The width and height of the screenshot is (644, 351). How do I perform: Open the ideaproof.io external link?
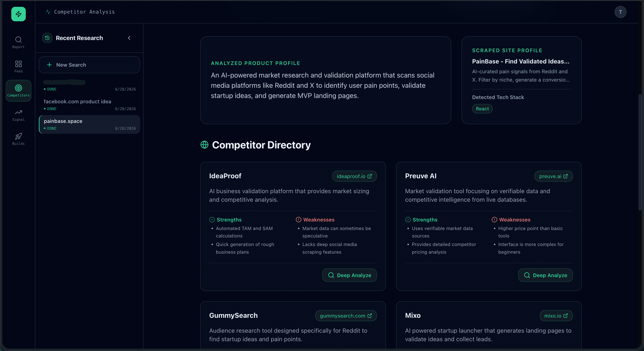(x=354, y=176)
